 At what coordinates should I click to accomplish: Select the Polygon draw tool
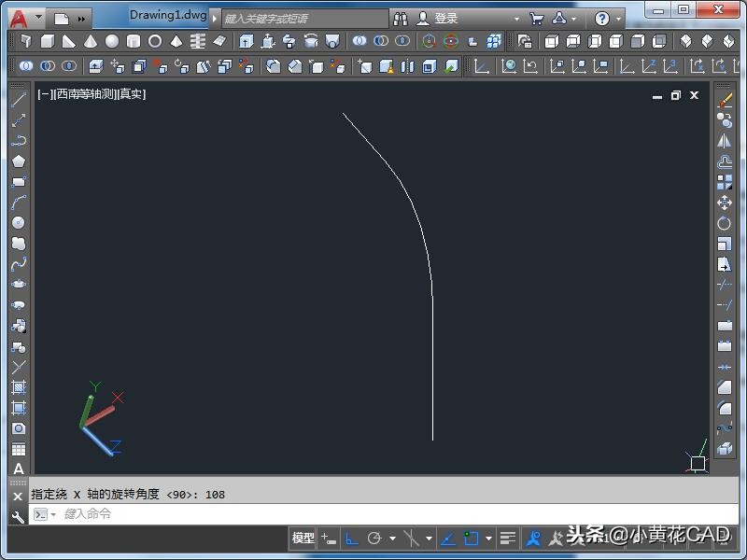(x=19, y=161)
